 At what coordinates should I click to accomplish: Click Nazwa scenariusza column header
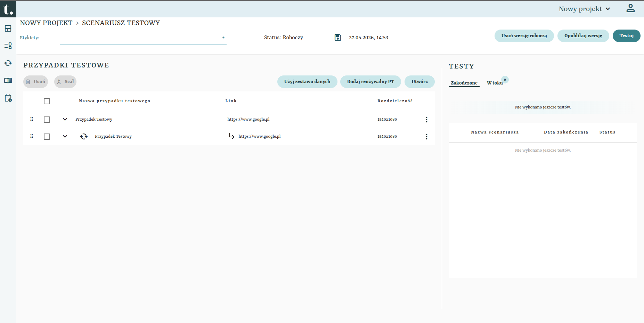(x=495, y=132)
